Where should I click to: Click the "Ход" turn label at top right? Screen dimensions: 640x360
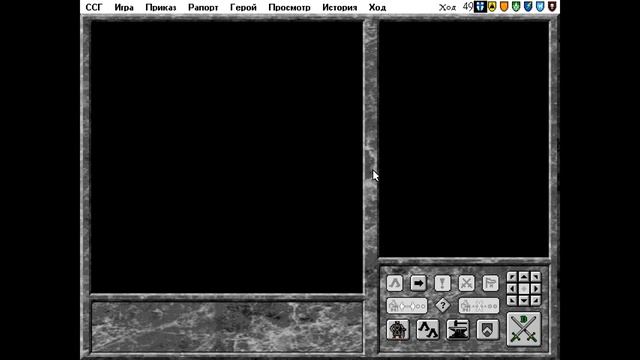coord(447,7)
